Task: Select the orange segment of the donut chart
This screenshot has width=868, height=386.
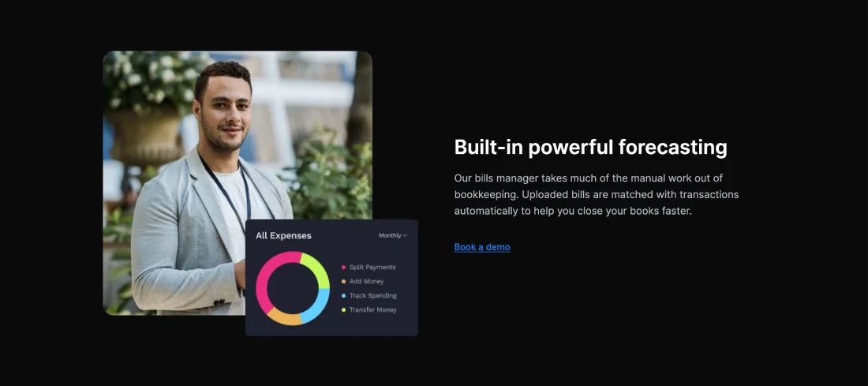Action: [x=285, y=318]
